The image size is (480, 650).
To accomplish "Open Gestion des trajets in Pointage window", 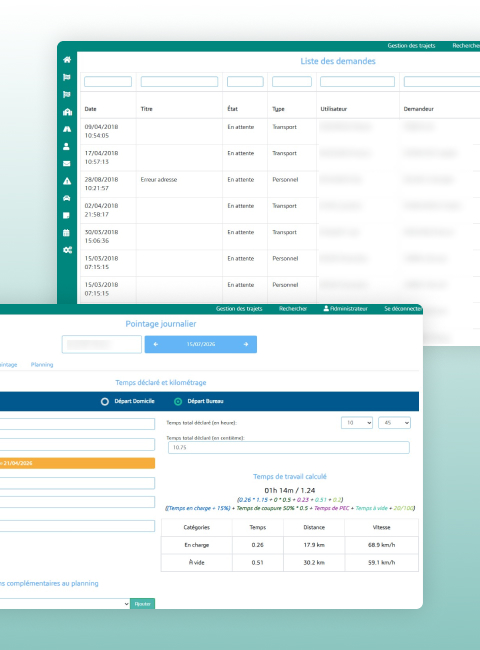I will 239,309.
